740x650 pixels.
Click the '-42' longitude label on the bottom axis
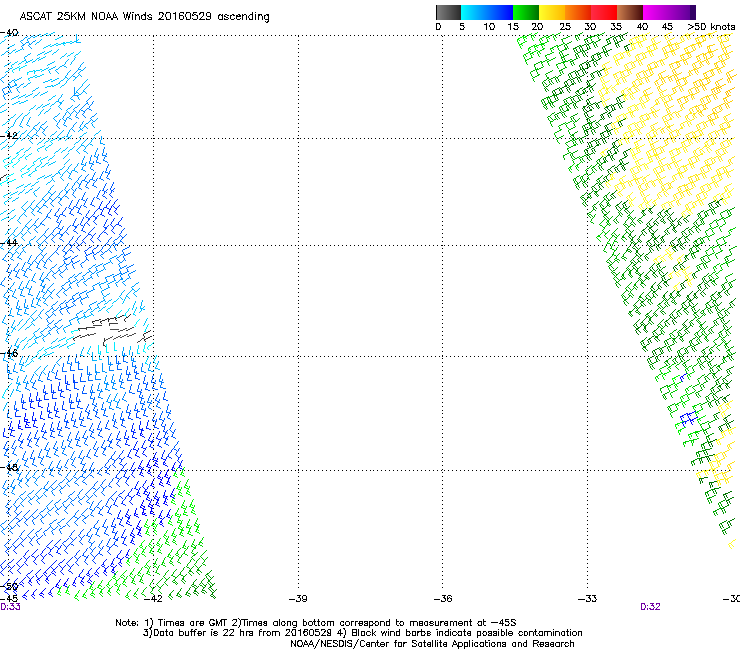(x=152, y=599)
